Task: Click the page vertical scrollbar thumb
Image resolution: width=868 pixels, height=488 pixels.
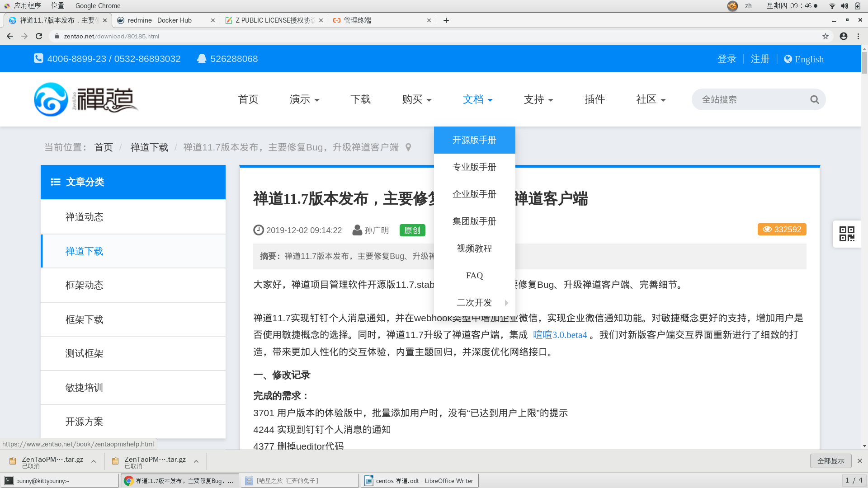Action: coord(864,62)
